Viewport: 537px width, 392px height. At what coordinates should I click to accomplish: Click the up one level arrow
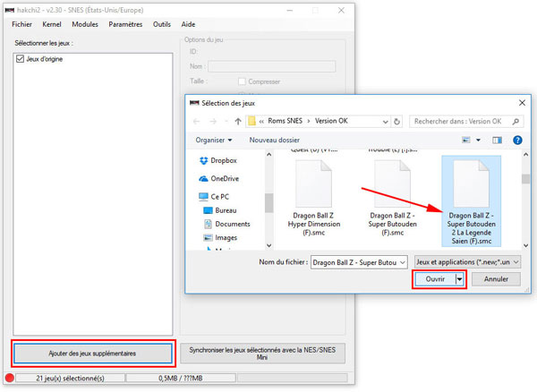236,121
